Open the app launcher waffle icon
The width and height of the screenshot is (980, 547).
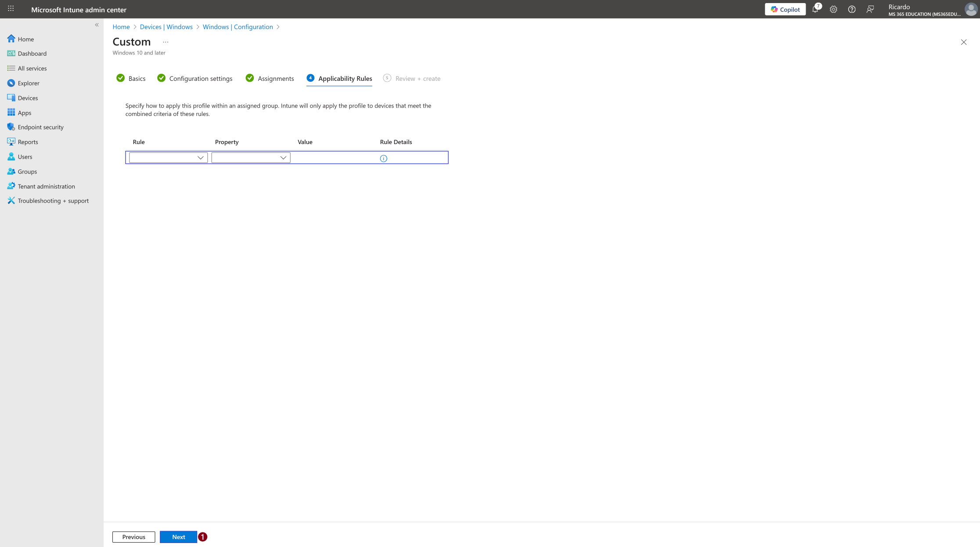tap(11, 9)
